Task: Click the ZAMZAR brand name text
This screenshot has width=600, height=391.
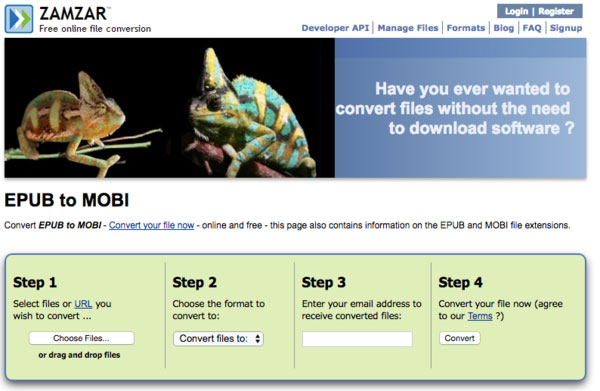Action: pos(73,13)
